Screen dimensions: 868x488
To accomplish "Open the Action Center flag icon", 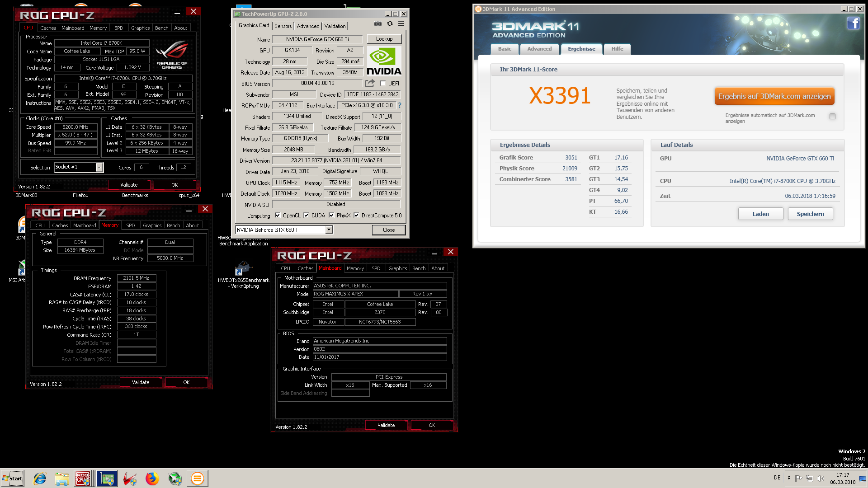I will [x=799, y=478].
